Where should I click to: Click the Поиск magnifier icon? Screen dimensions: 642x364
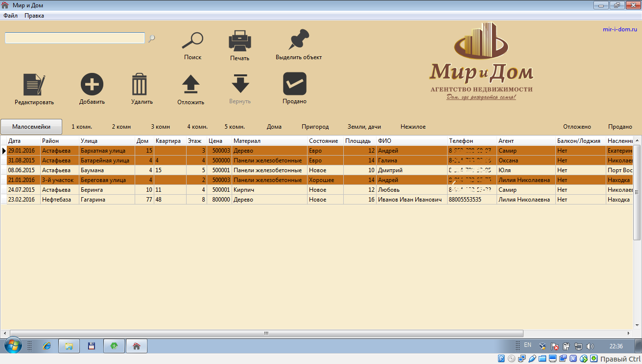point(192,41)
